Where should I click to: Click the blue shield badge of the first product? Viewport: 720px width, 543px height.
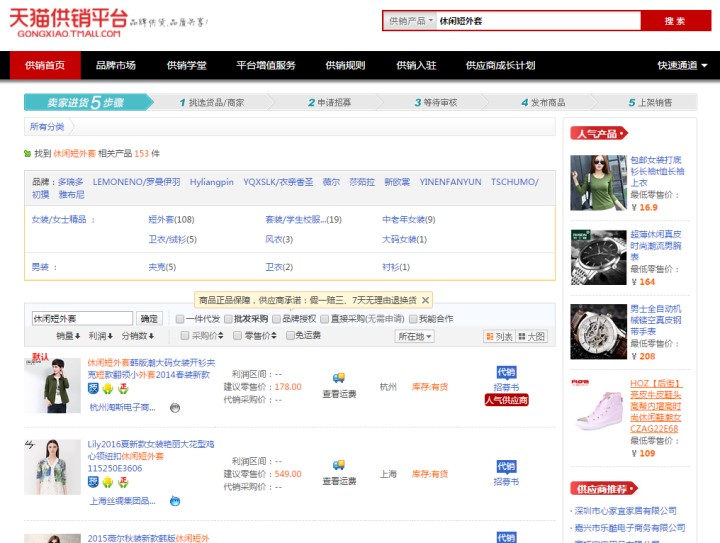93,389
